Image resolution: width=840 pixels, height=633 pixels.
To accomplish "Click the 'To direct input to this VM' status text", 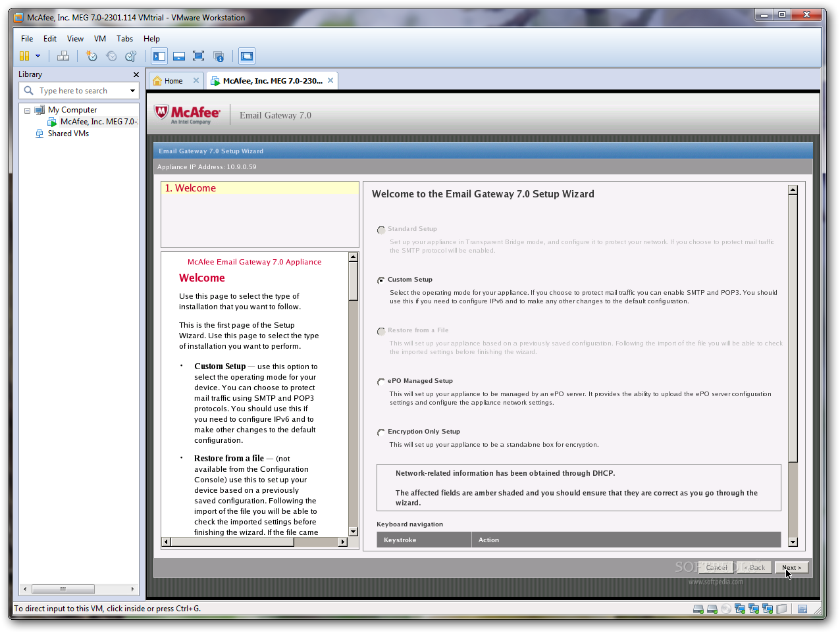I will click(x=107, y=609).
